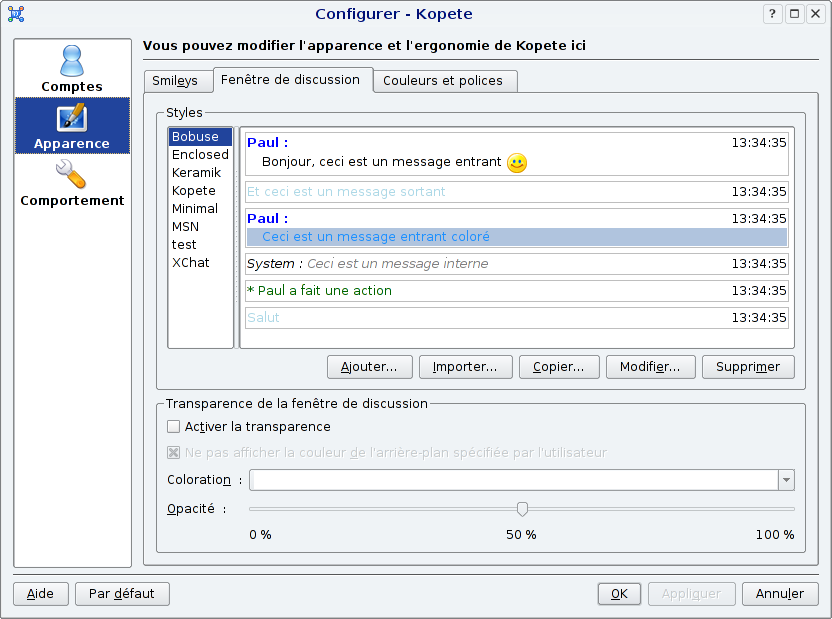Open the Coloration dropdown arrow
This screenshot has width=832, height=619.
(x=786, y=480)
